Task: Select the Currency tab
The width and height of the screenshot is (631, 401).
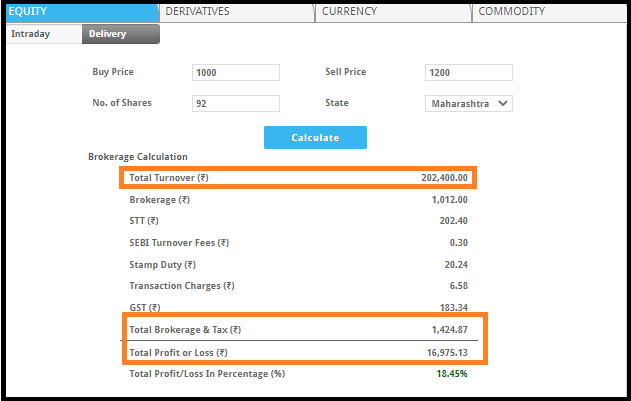Action: (392, 12)
